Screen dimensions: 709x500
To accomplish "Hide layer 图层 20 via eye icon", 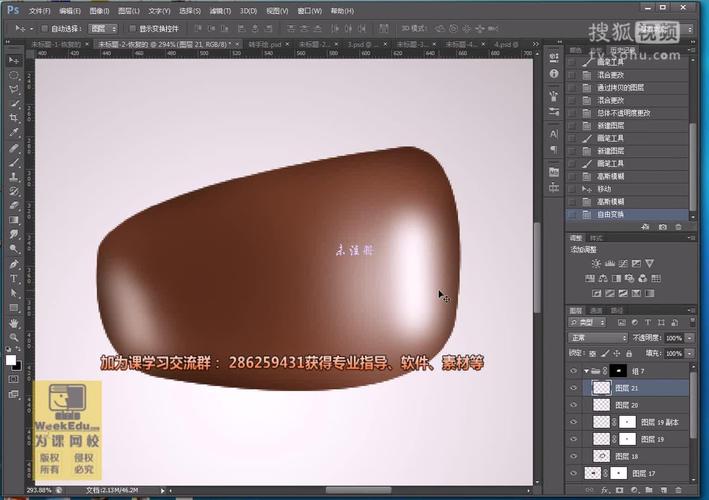I will click(573, 404).
